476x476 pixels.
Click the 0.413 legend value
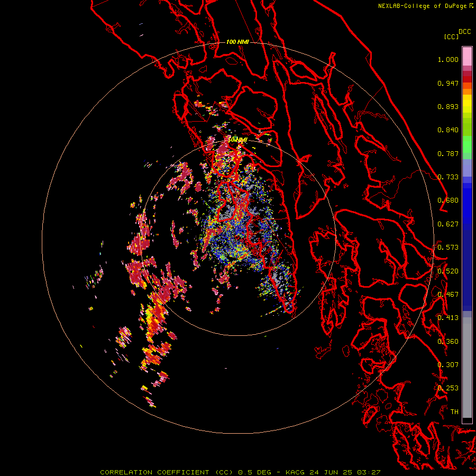[448, 318]
